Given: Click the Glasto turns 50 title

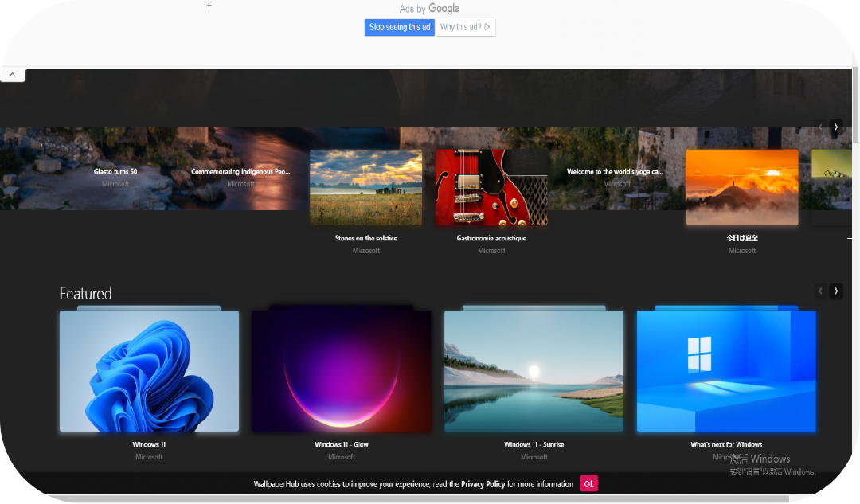Looking at the screenshot, I should (x=115, y=172).
